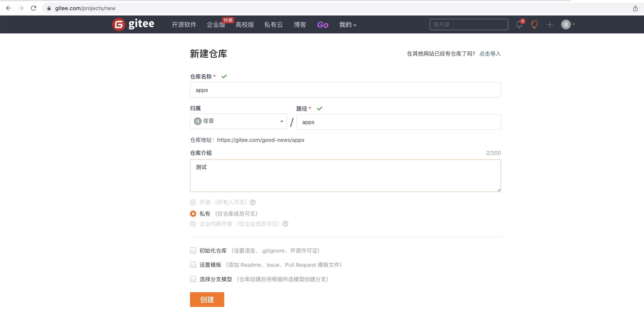Tick the 选择分支模型 checkbox
This screenshot has height=319, width=644.
point(193,279)
